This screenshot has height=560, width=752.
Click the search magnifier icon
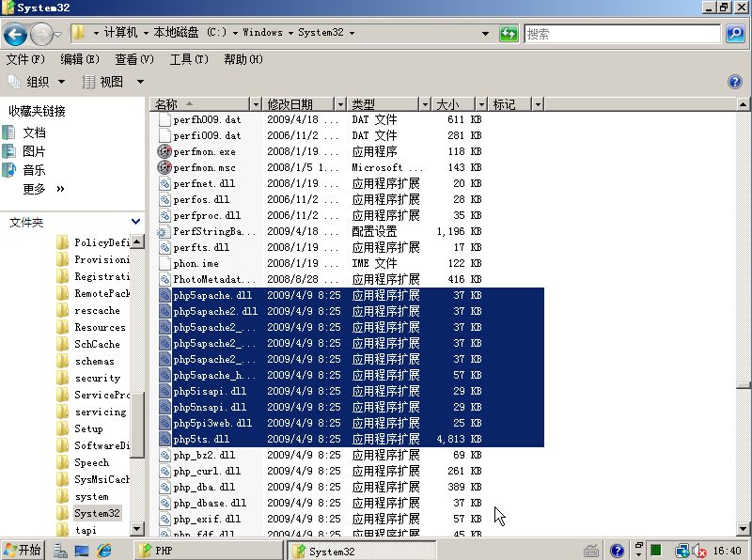(734, 34)
